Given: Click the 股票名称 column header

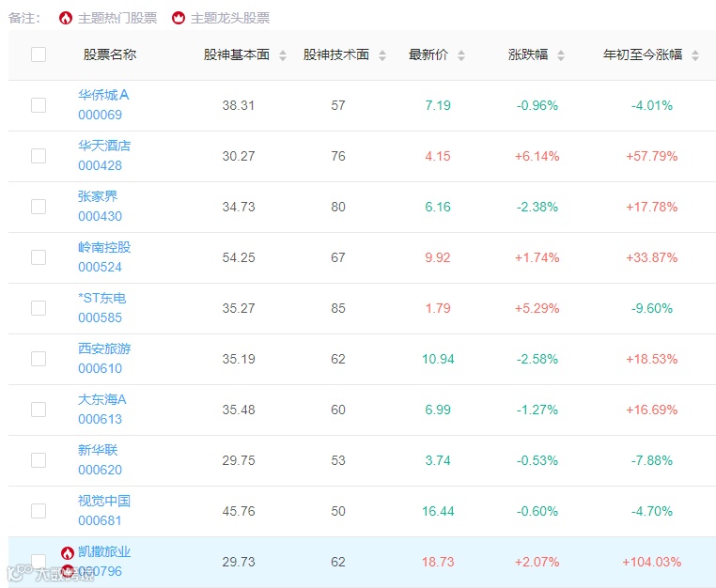Looking at the screenshot, I should (110, 54).
